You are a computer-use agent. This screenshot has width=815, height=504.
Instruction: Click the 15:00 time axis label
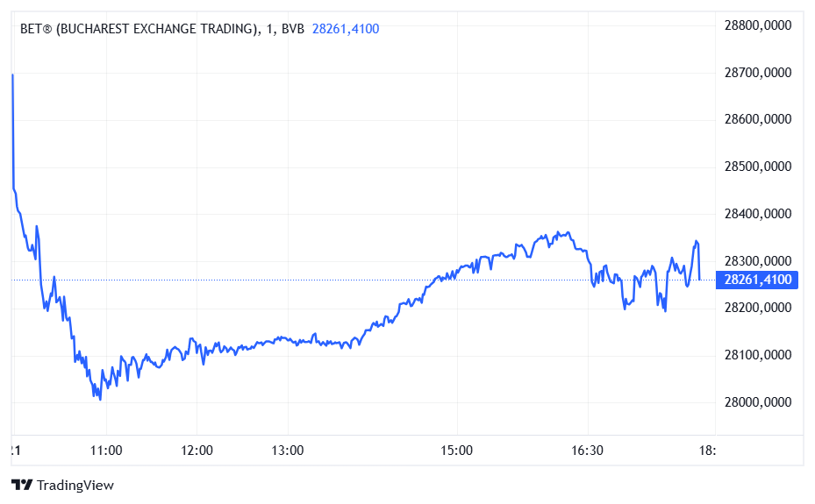pos(456,451)
